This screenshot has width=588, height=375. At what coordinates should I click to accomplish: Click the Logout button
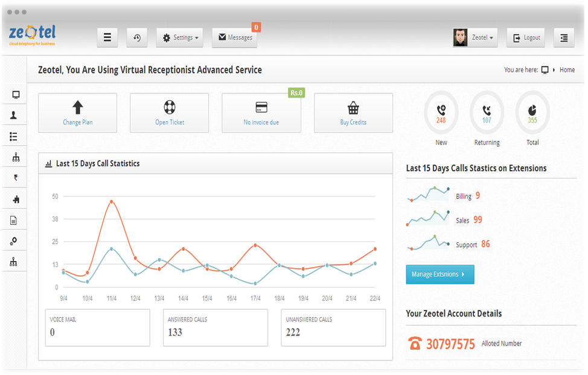coord(526,37)
